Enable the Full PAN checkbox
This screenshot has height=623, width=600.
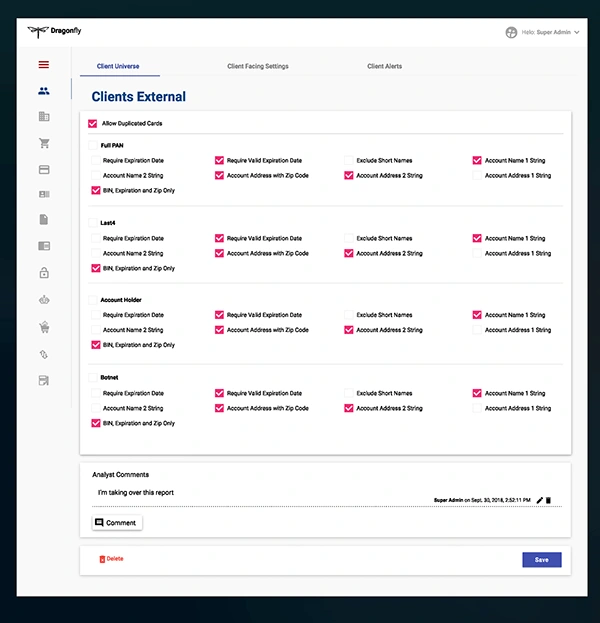click(93, 145)
